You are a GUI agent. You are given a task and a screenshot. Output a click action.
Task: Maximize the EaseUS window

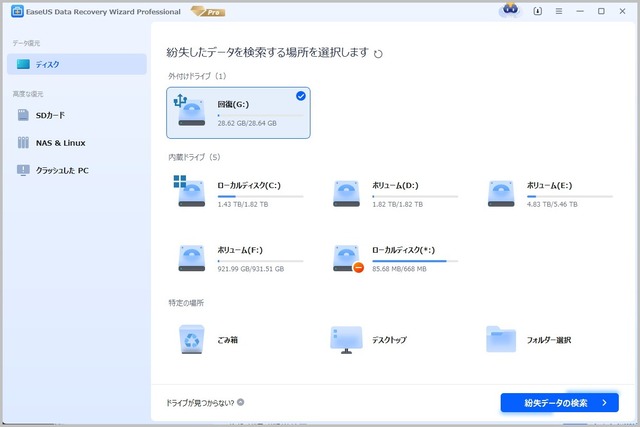[x=601, y=11]
